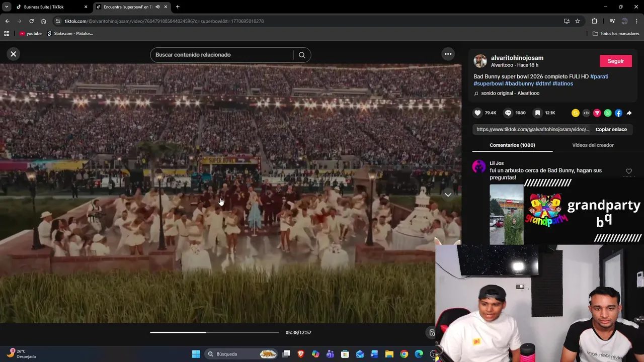644x362 pixels.
Task: Share video to Facebook
Action: click(618, 113)
